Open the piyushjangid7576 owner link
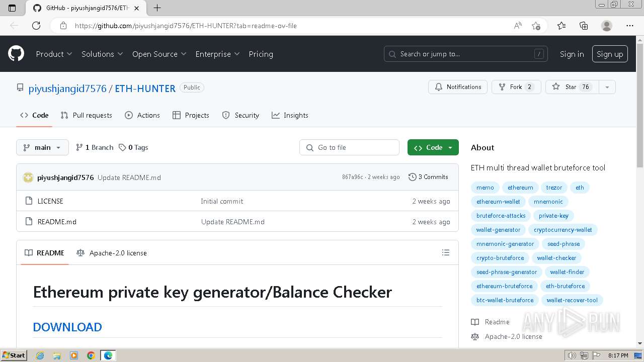The height and width of the screenshot is (362, 644). pyautogui.click(x=67, y=88)
